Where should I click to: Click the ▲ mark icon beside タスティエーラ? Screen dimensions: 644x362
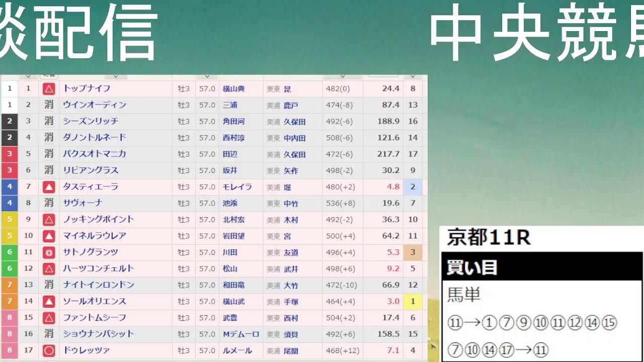[x=48, y=187]
